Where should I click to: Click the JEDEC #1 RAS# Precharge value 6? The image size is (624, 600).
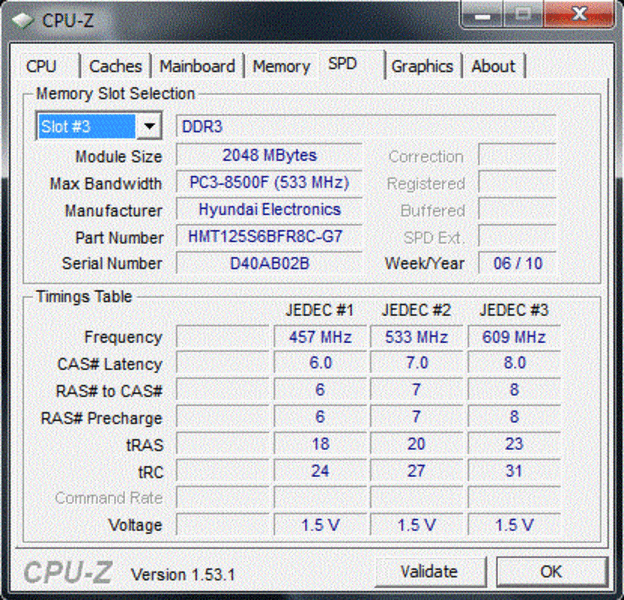[320, 417]
